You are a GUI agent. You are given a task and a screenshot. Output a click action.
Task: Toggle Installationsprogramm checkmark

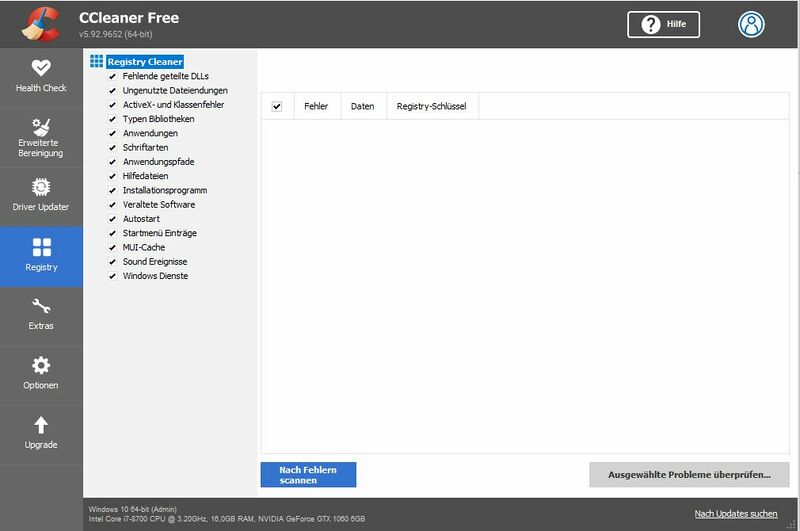pos(112,191)
